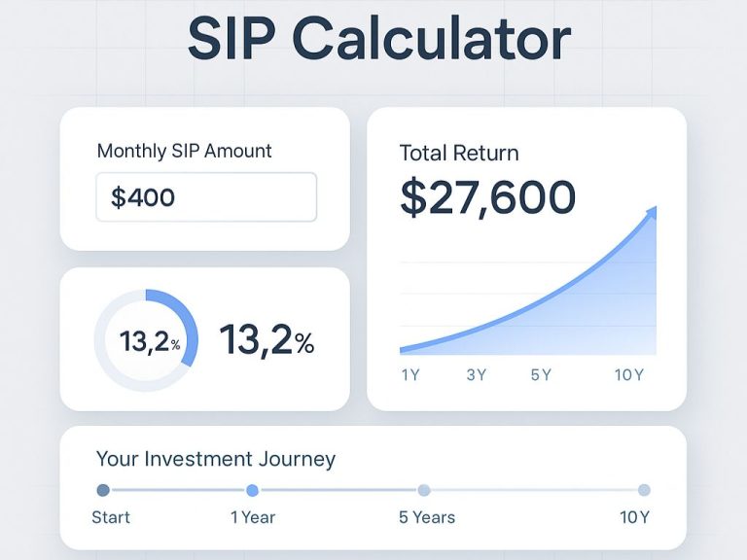747x560 pixels.
Task: Click the $27,600 total return value
Action: pos(488,196)
